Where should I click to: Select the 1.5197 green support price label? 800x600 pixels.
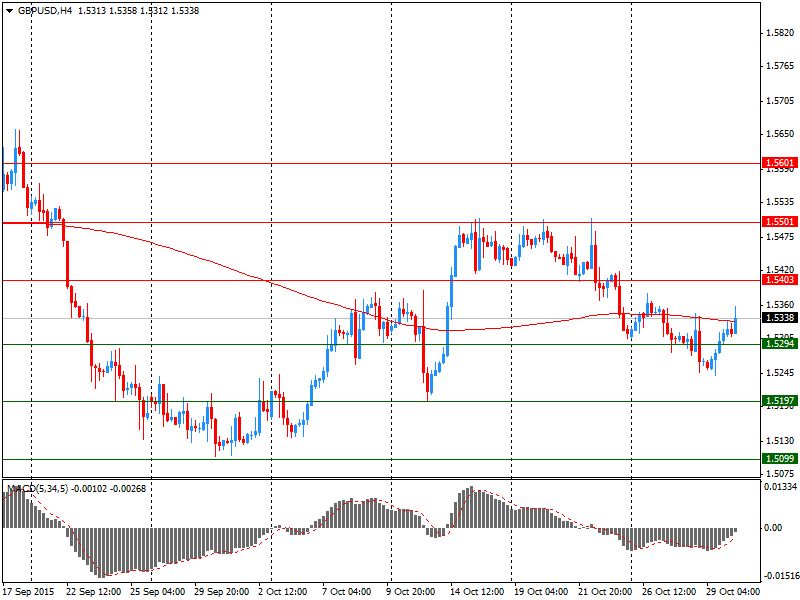click(x=780, y=401)
